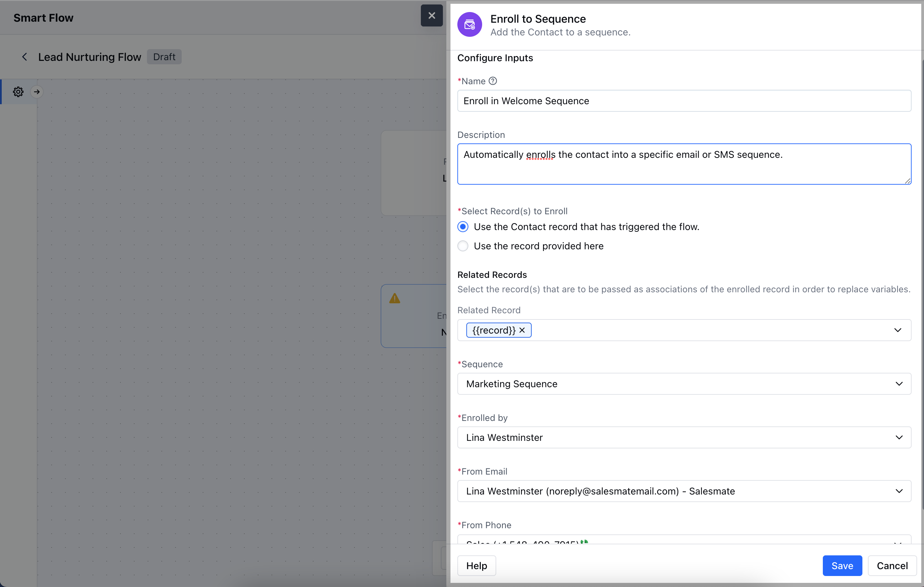Click the arrow expand icon beside gear
Image resolution: width=924 pixels, height=587 pixels.
(x=37, y=91)
